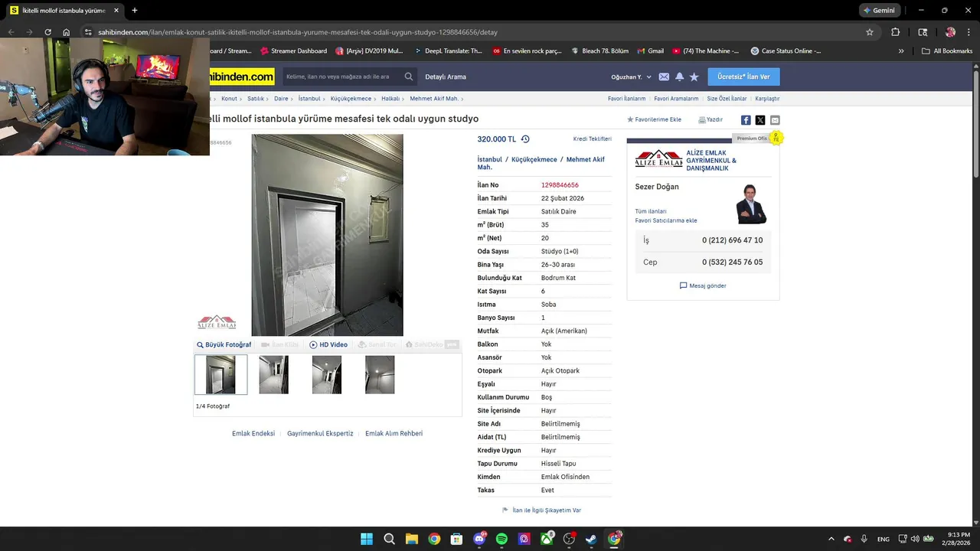The image size is (980, 551).
Task: Click the price history icon next to 320.000 TL
Action: [x=525, y=139]
